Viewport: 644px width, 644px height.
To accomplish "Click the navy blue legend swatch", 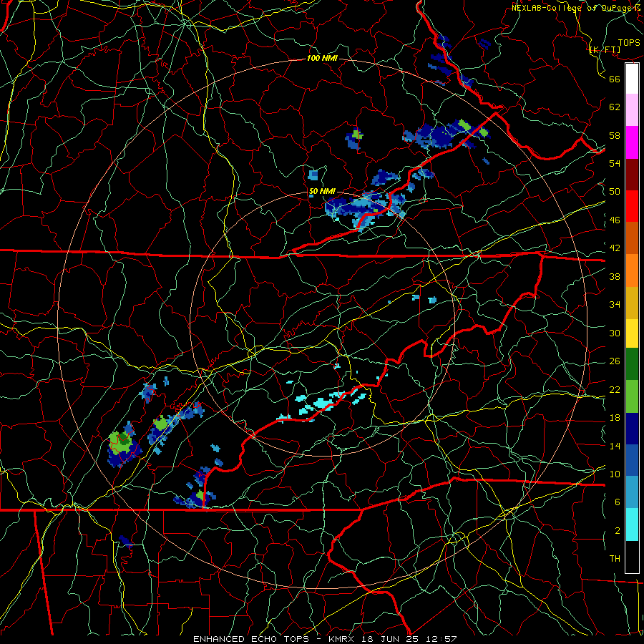I will point(632,429).
